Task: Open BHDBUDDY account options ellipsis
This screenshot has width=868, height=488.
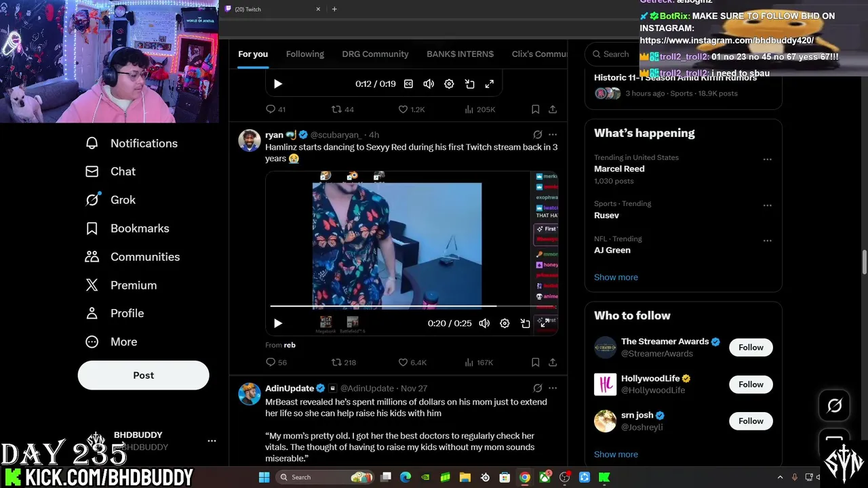Action: pyautogui.click(x=212, y=441)
